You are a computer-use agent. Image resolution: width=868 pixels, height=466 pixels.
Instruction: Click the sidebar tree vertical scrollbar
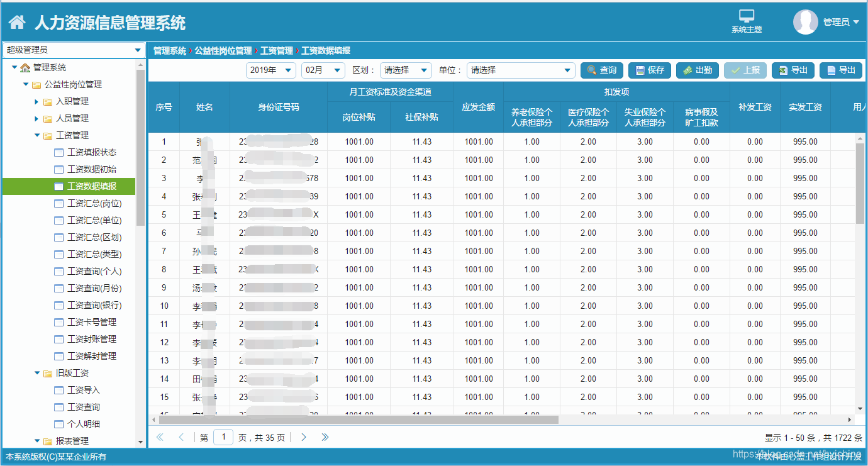(140, 148)
